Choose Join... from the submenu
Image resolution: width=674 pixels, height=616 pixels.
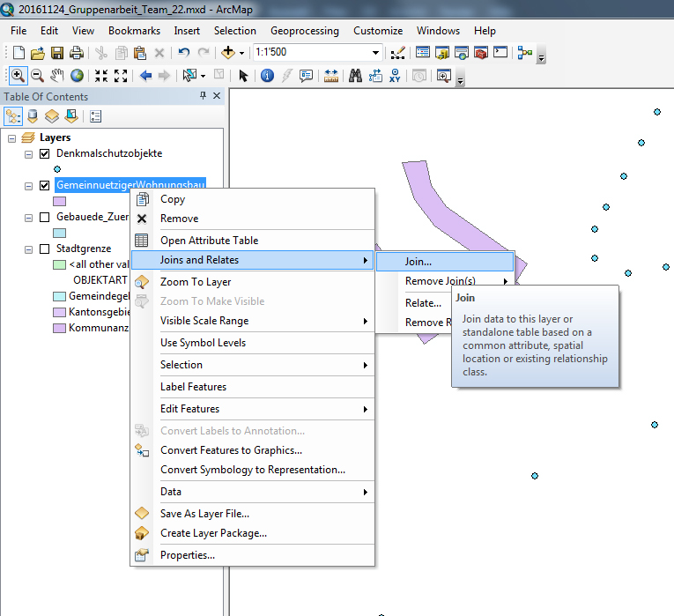click(418, 262)
